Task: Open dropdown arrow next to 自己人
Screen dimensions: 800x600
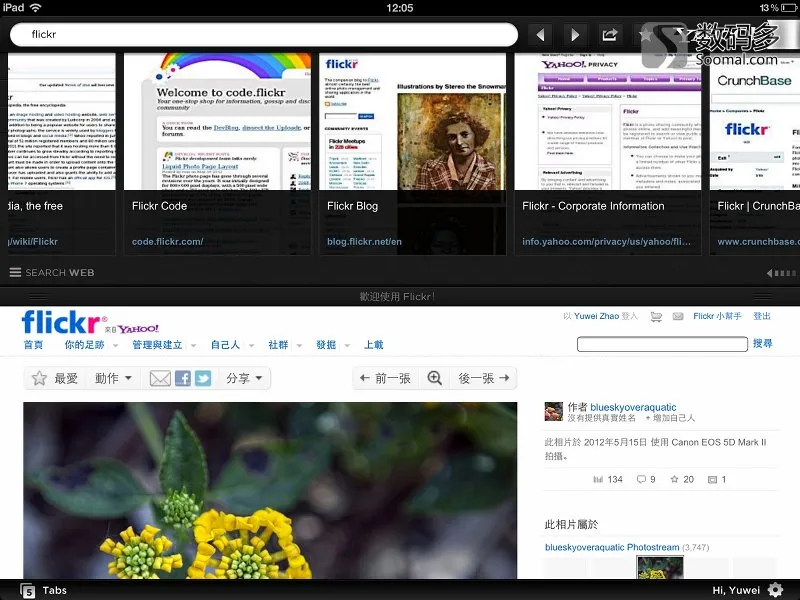Action: [251, 345]
